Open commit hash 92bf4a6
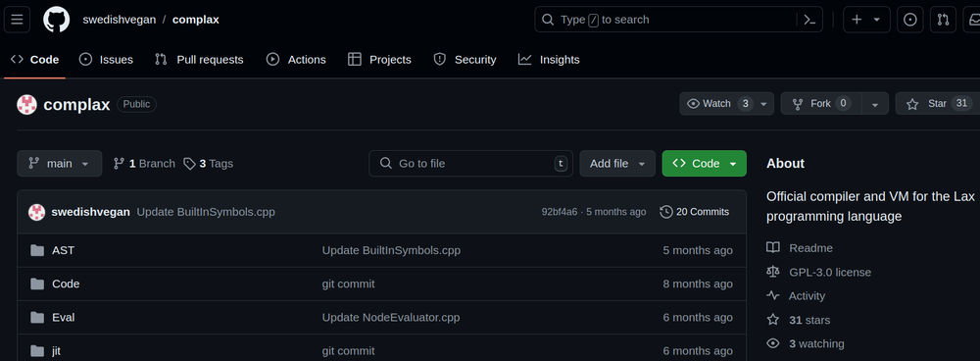980x361 pixels. click(x=560, y=212)
